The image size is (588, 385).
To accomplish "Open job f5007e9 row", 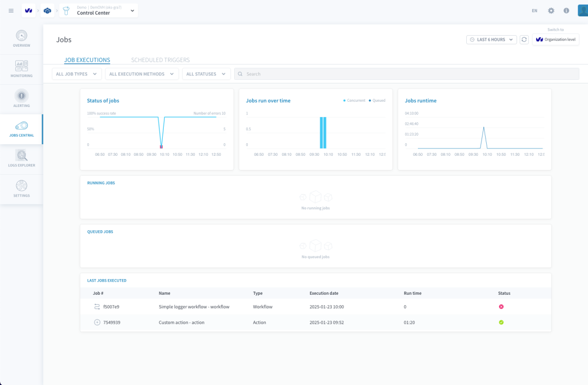I will coord(316,307).
